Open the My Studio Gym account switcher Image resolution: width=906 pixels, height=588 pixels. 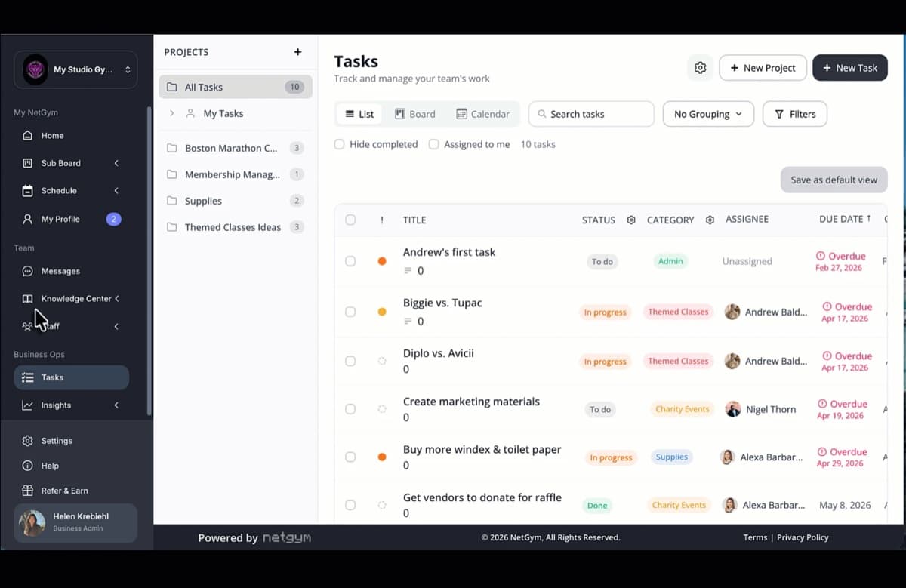[75, 69]
